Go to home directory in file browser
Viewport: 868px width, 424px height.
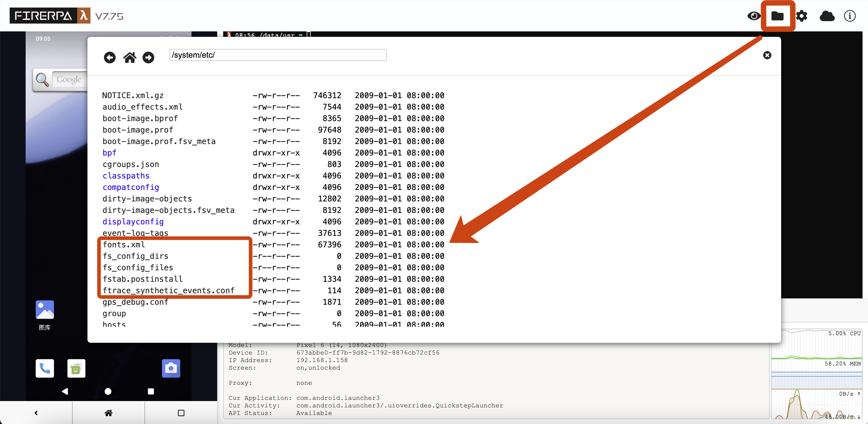[x=129, y=57]
